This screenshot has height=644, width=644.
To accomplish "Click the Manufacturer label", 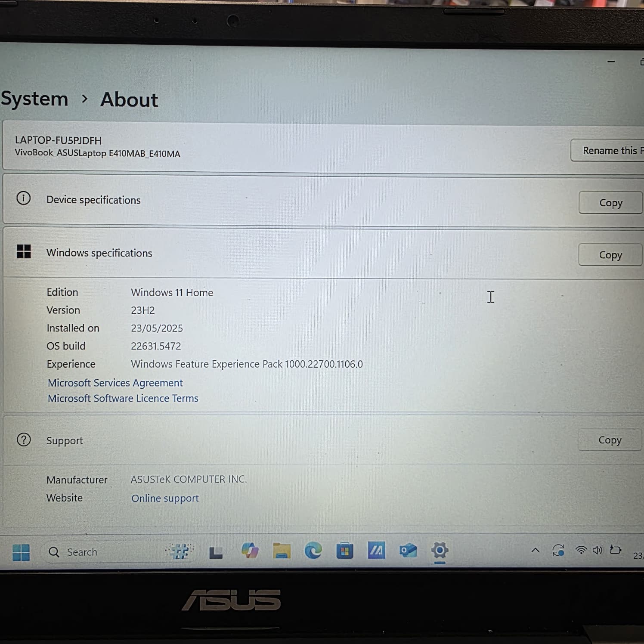I will point(77,480).
